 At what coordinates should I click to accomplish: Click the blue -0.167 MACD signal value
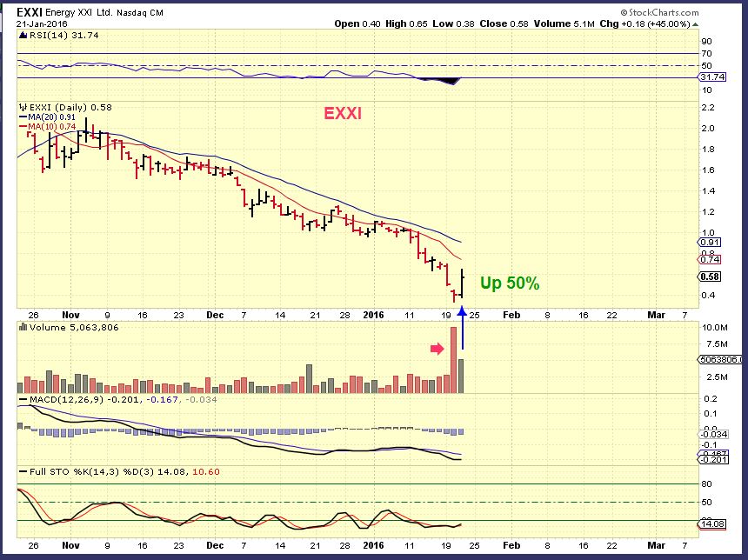pyautogui.click(x=162, y=400)
